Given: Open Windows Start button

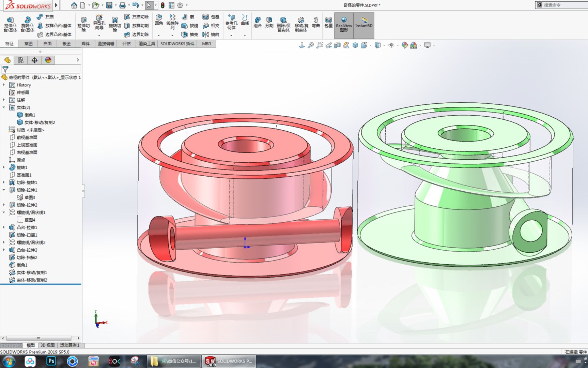Looking at the screenshot, I should tap(9, 361).
